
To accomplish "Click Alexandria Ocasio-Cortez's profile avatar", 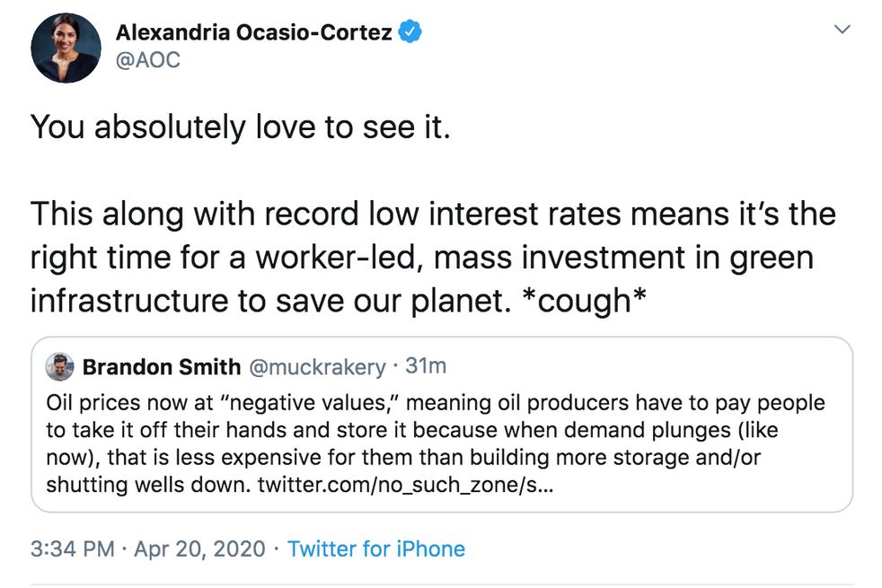I will [66, 48].
